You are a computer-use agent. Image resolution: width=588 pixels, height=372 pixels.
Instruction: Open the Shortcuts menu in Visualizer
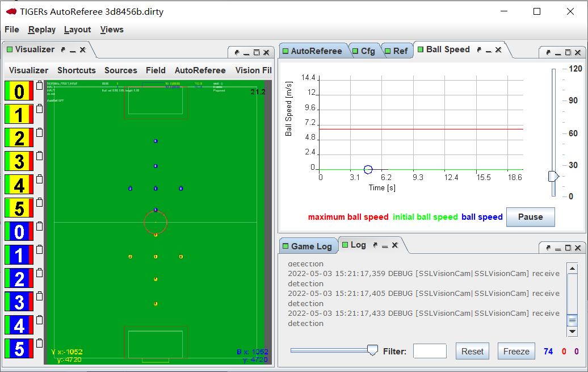point(77,70)
